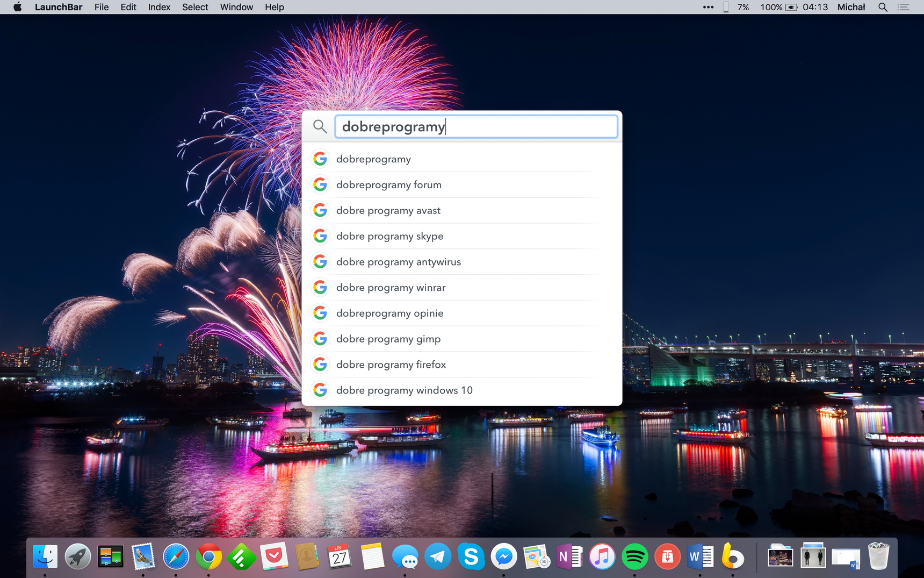Open the Michał user menu
924x578 pixels.
pos(851,7)
